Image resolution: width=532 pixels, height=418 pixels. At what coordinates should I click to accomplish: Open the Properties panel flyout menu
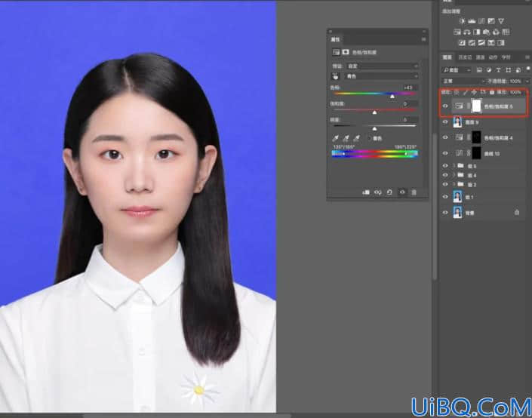pyautogui.click(x=423, y=39)
